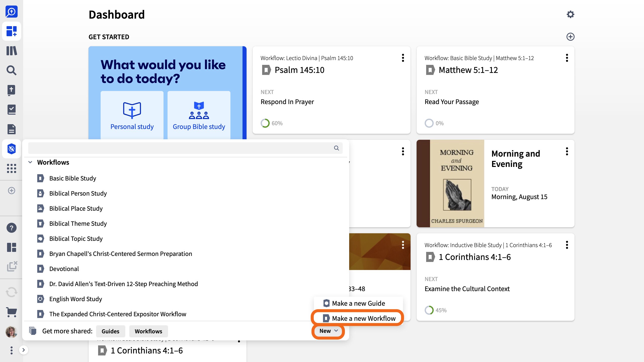Click the 45% progress ring

429,310
